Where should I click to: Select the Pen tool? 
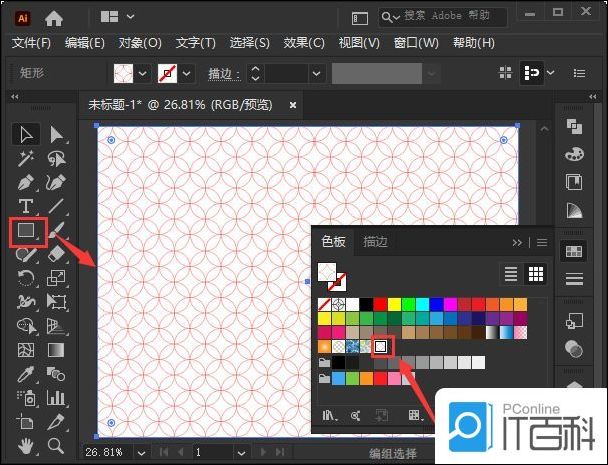point(26,182)
